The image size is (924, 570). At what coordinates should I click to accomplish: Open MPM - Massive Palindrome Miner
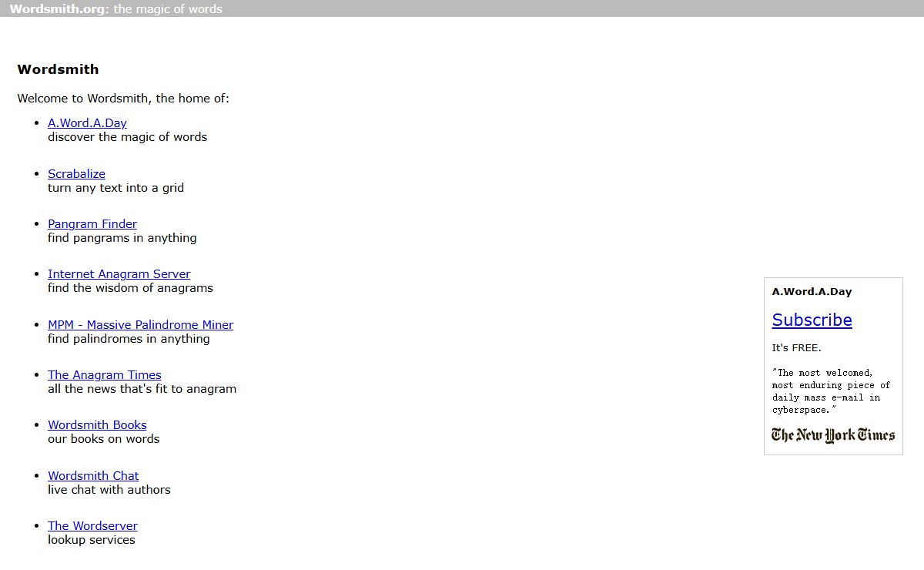tap(140, 325)
